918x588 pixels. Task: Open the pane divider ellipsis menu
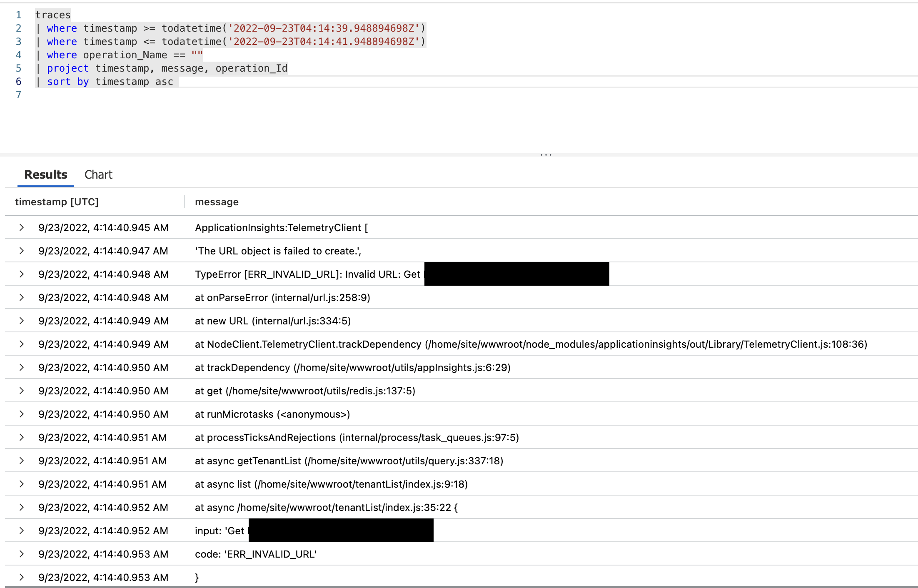pos(546,154)
